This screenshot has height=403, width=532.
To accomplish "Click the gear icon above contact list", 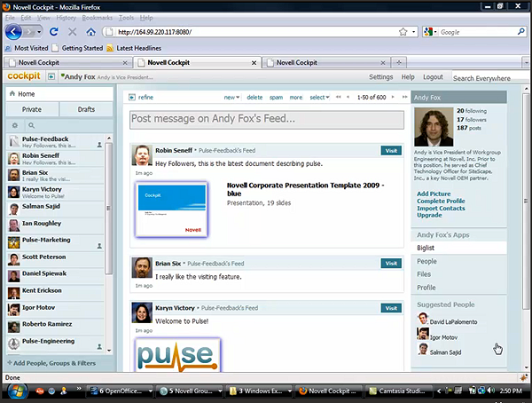I will (15, 125).
